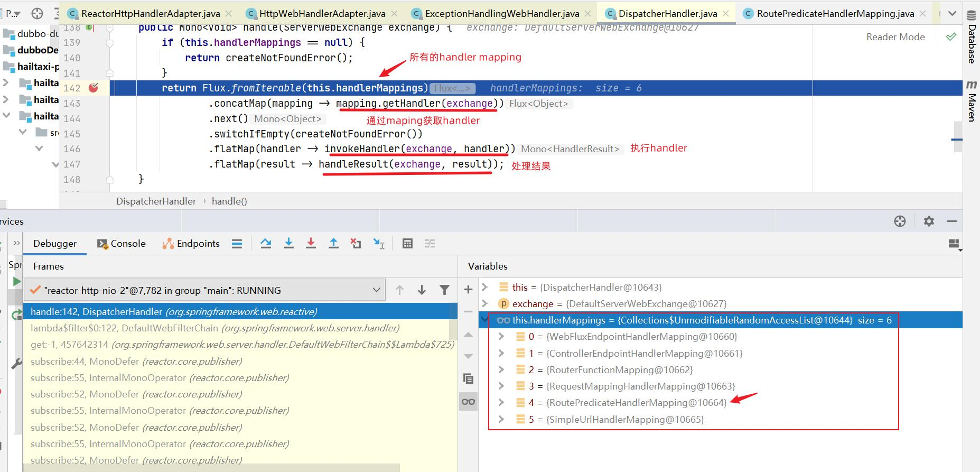Show the hidden editor tabs dropdown

click(952, 14)
